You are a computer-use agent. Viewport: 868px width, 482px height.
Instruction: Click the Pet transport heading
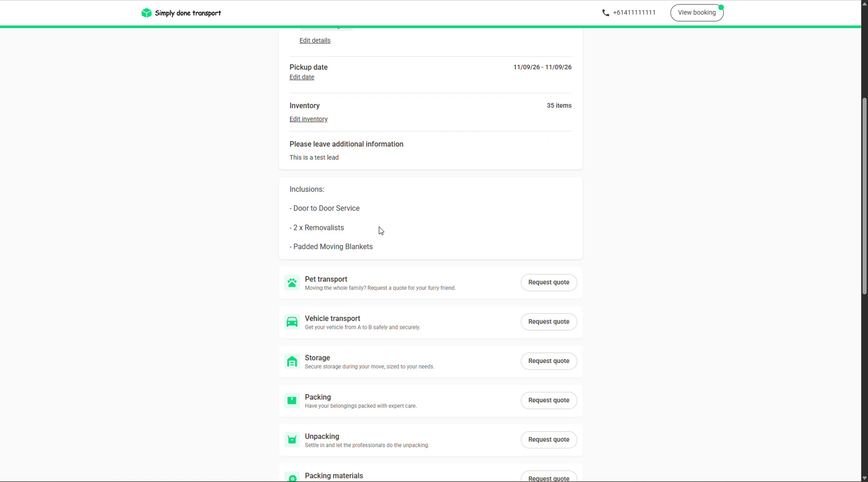tap(326, 280)
